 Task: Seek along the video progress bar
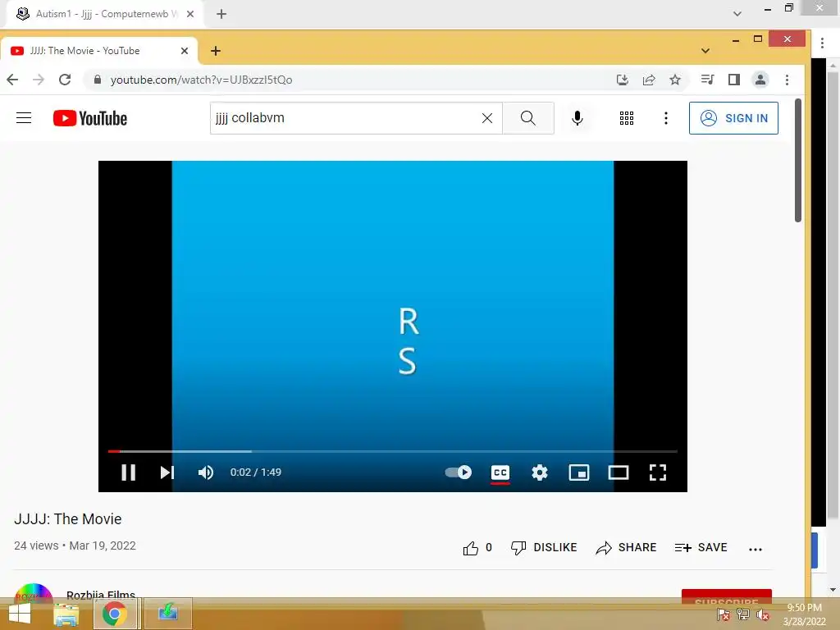(393, 451)
